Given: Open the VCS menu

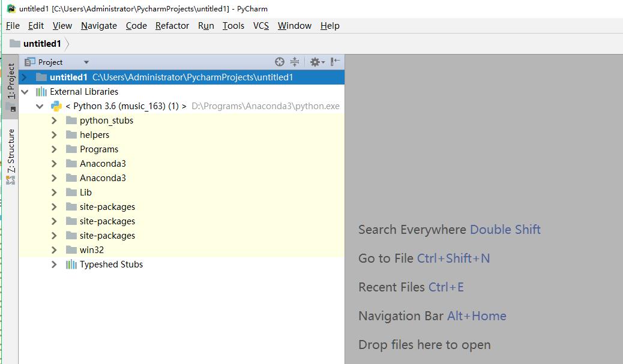Looking at the screenshot, I should click(261, 26).
